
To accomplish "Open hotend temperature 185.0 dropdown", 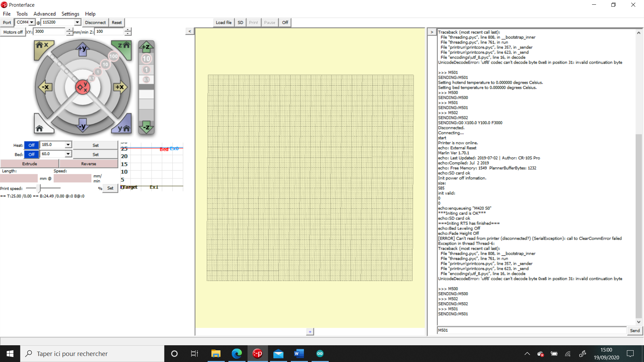I will 68,144.
